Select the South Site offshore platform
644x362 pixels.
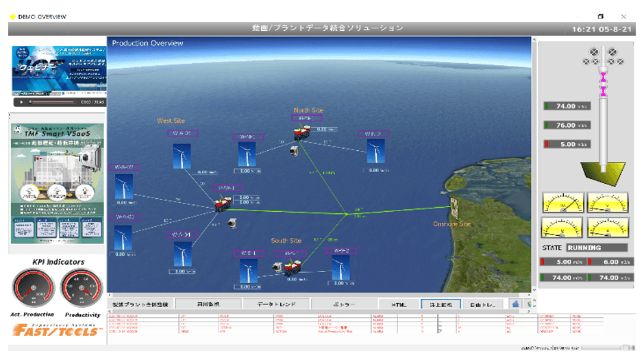click(293, 267)
